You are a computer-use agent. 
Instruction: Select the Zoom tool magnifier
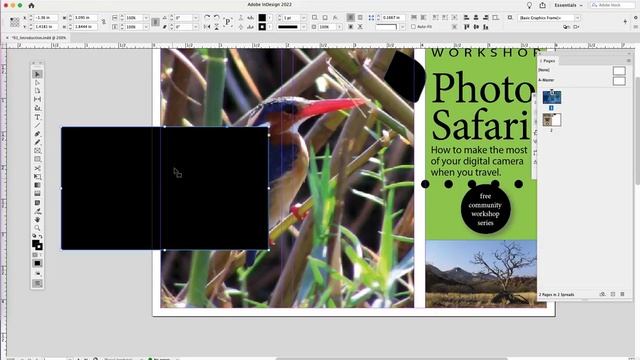coord(37,228)
